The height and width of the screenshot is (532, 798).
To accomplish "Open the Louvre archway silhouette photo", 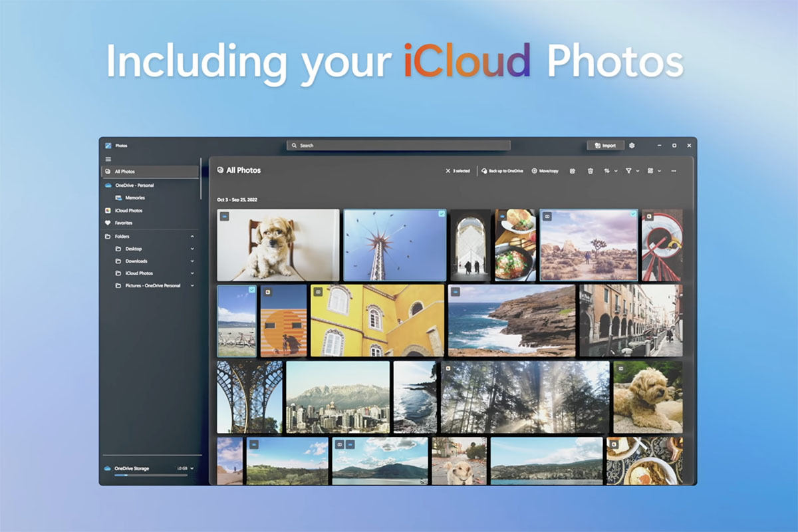I will (471, 245).
